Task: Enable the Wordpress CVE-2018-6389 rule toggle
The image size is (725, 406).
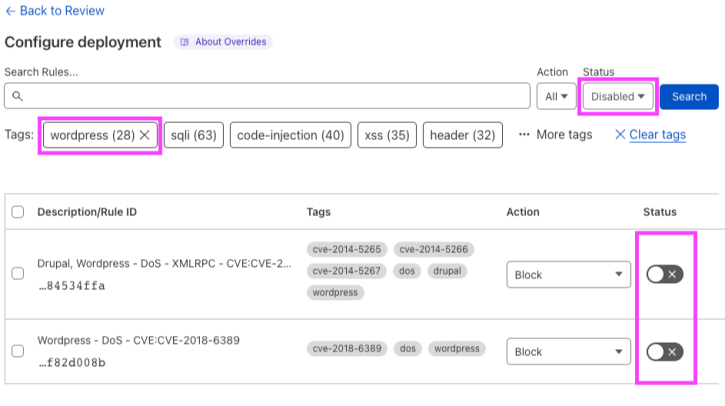Action: [664, 351]
